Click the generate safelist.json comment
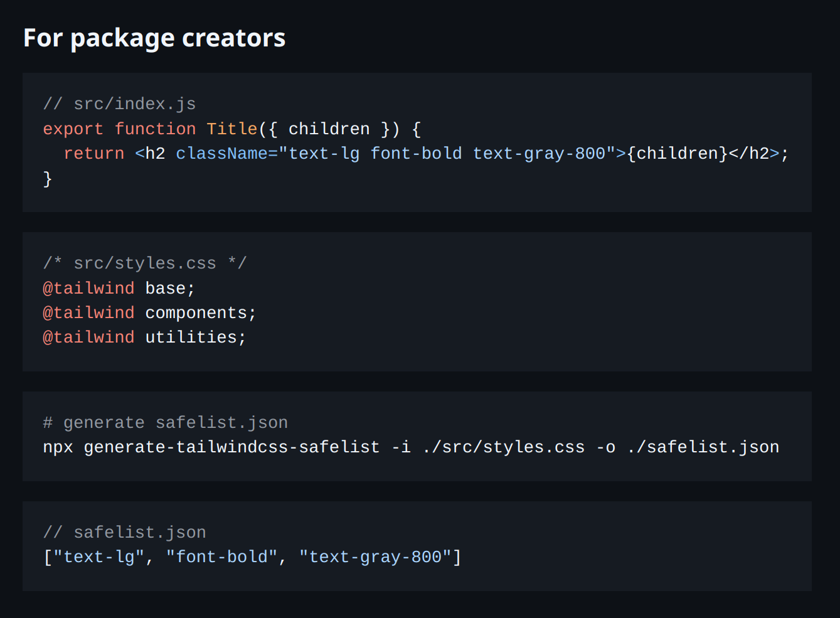This screenshot has height=618, width=840. (165, 422)
